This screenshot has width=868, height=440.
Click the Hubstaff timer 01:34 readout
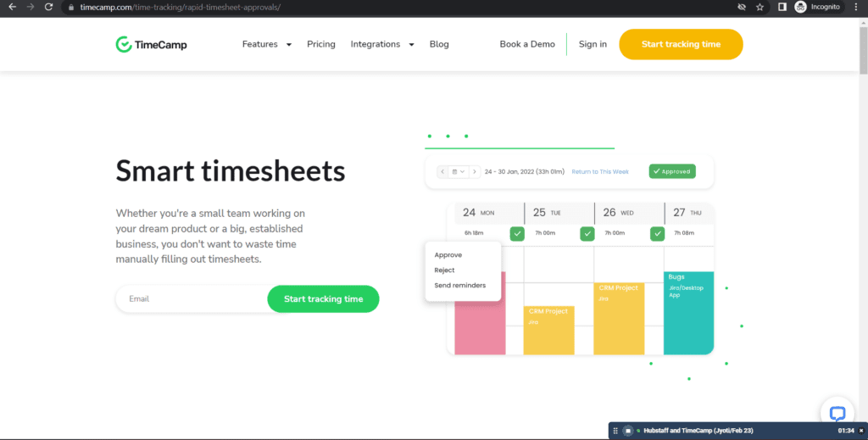tap(846, 431)
